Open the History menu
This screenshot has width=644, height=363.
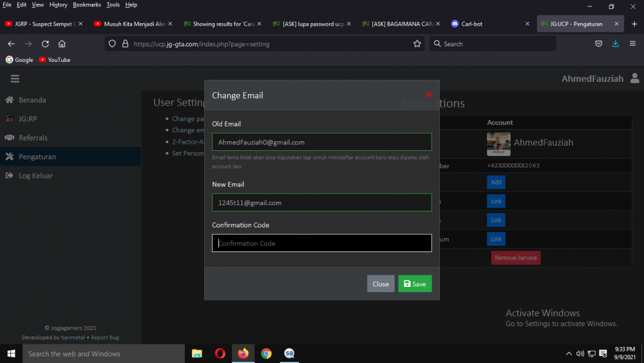coord(58,5)
